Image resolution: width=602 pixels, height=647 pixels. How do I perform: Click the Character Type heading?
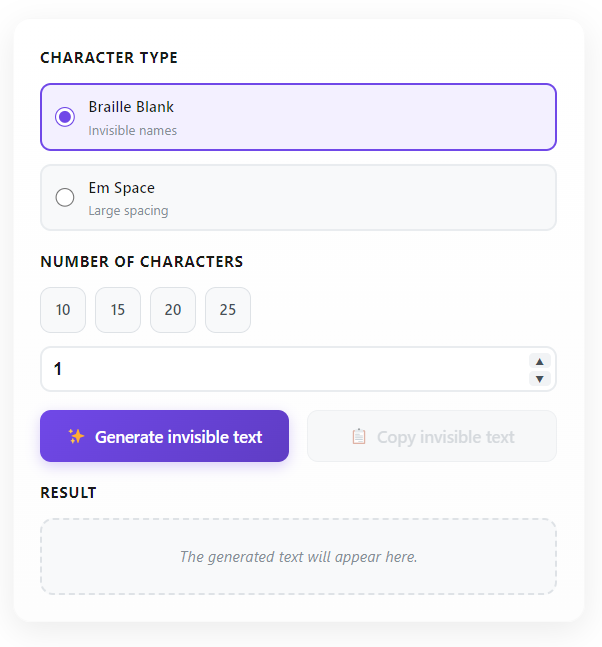(109, 58)
